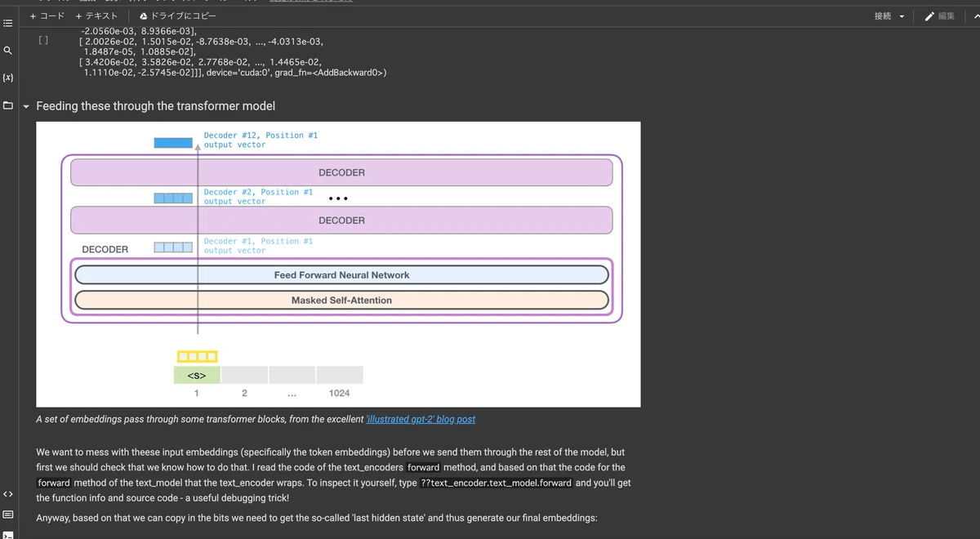Click the first inline 'forward' code after text_encoders

click(423, 467)
